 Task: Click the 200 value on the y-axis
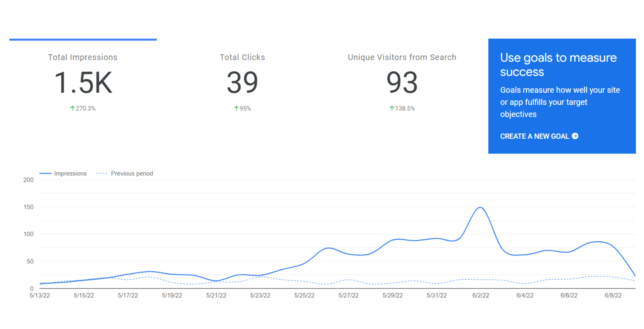coord(29,180)
